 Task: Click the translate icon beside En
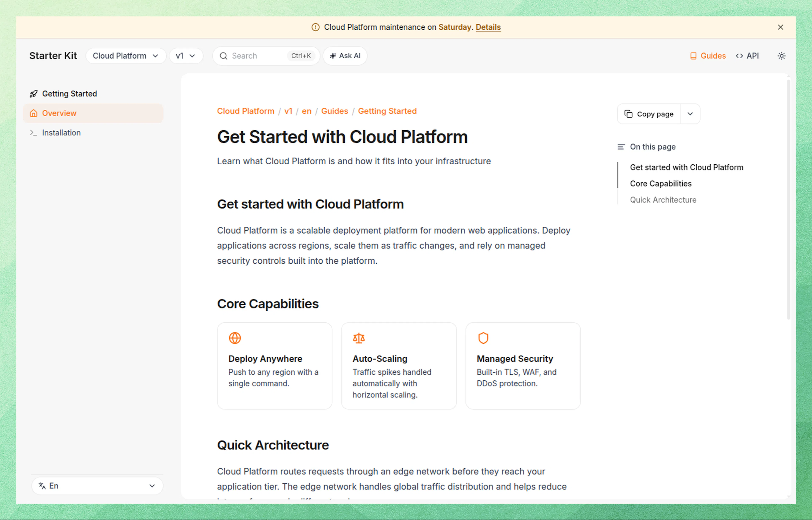(x=42, y=486)
